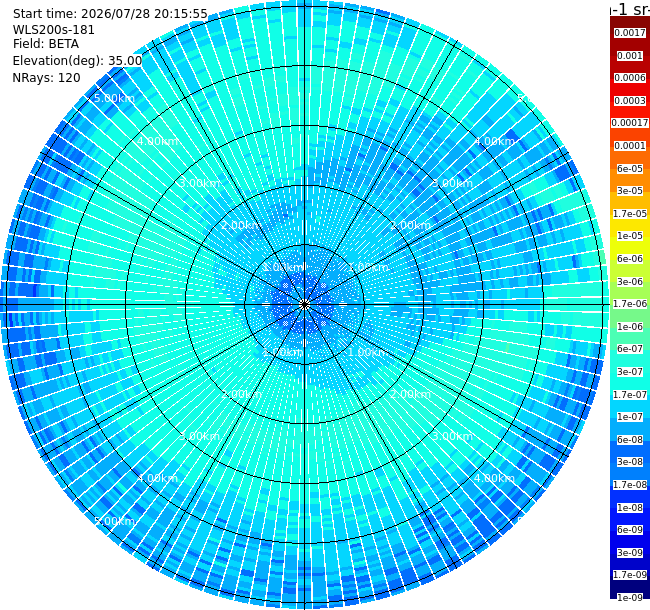Select the 0.0001 orange colorbar level
The image size is (650, 610).
click(630, 146)
